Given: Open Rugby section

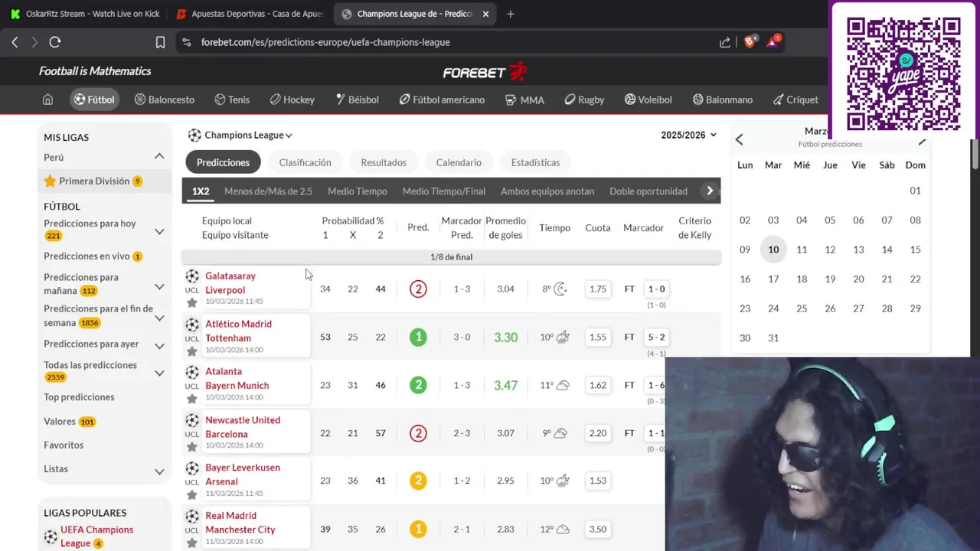Looking at the screenshot, I should (584, 99).
